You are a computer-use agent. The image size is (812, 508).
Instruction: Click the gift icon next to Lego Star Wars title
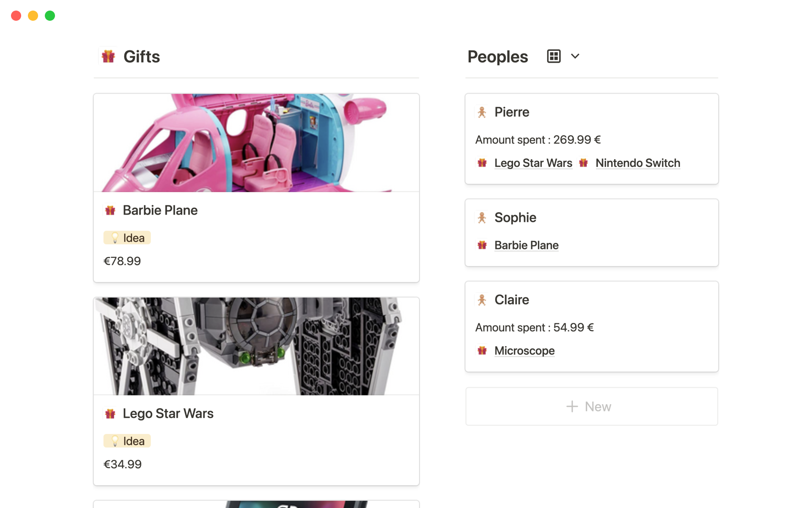[110, 414]
